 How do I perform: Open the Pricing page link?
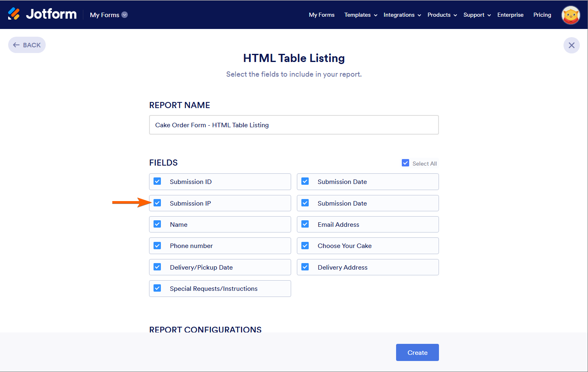click(542, 15)
